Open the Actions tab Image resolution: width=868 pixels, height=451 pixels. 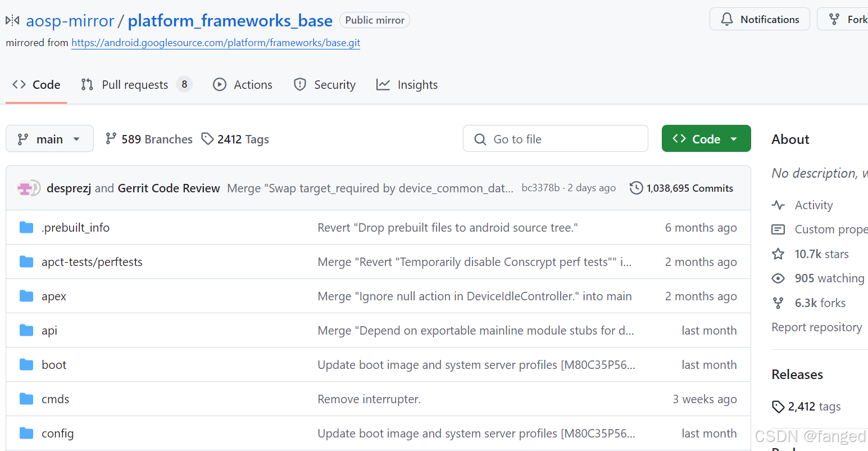click(x=243, y=85)
